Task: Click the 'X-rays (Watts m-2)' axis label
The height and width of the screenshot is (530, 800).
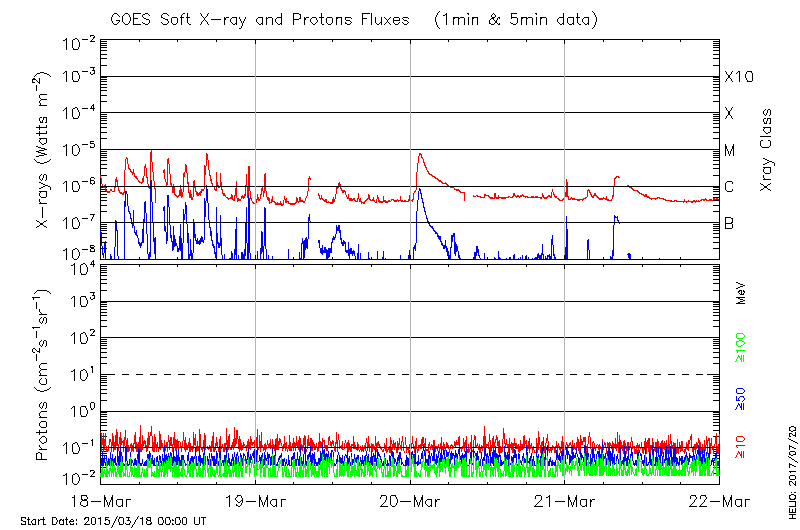Action: [45, 150]
